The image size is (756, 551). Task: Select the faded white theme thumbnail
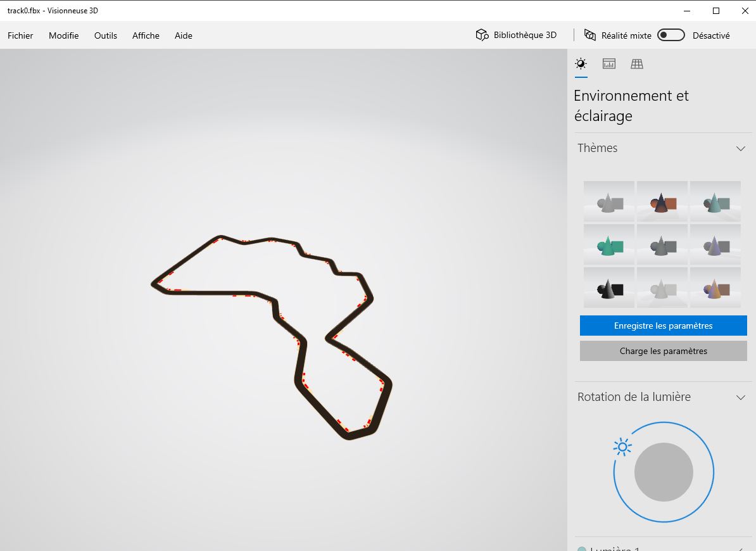(662, 288)
